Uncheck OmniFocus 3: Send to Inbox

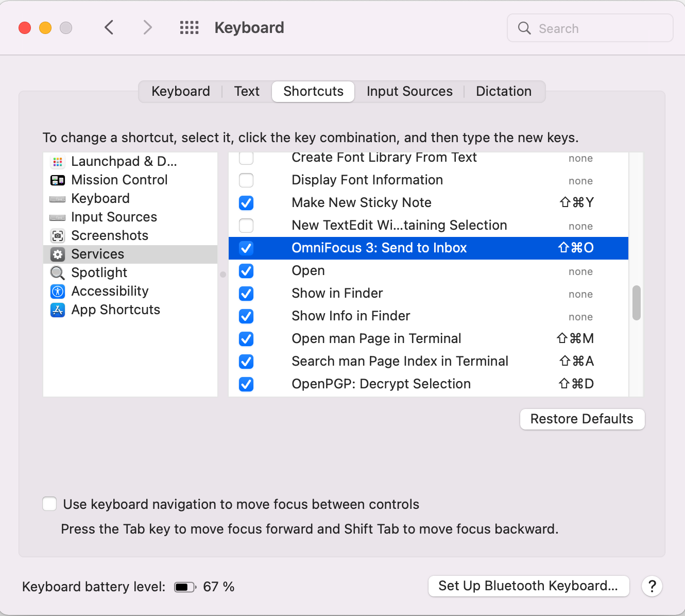pos(246,248)
